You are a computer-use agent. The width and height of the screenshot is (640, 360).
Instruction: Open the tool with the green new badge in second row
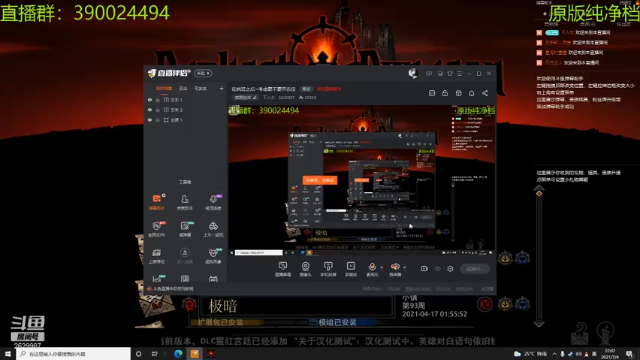185,229
